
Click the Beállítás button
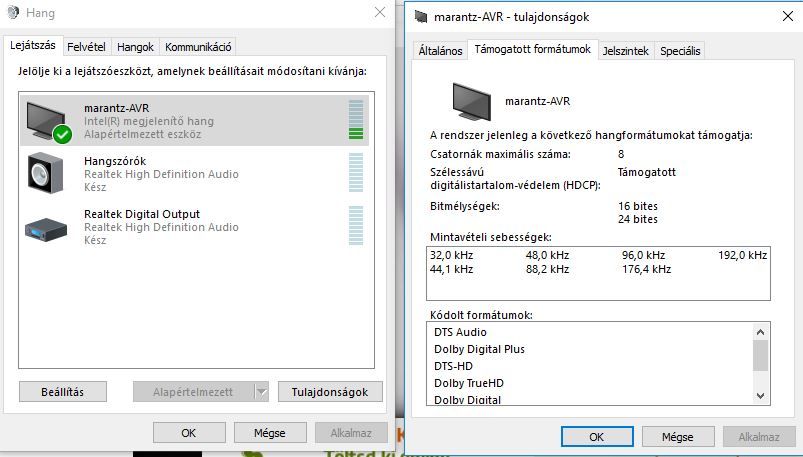tap(62, 392)
